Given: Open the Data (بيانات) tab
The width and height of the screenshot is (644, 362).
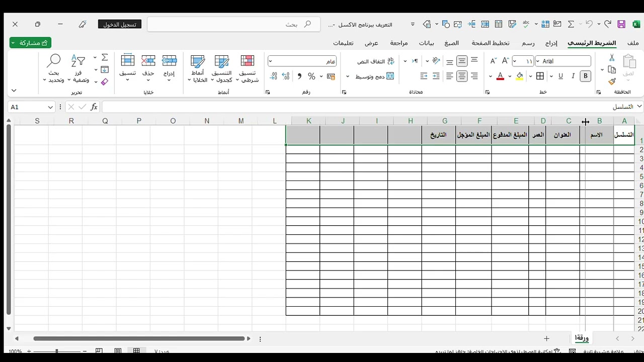Looking at the screenshot, I should 427,43.
